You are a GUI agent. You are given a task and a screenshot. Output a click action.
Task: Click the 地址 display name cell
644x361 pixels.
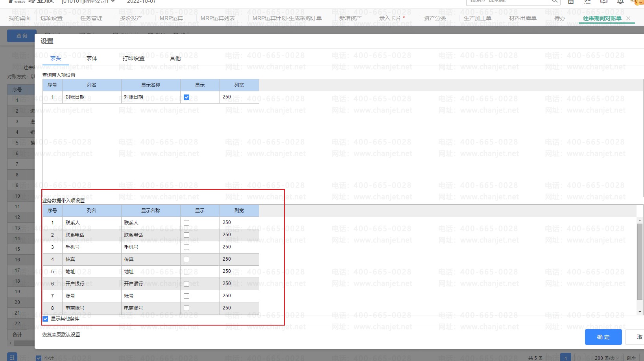151,272
